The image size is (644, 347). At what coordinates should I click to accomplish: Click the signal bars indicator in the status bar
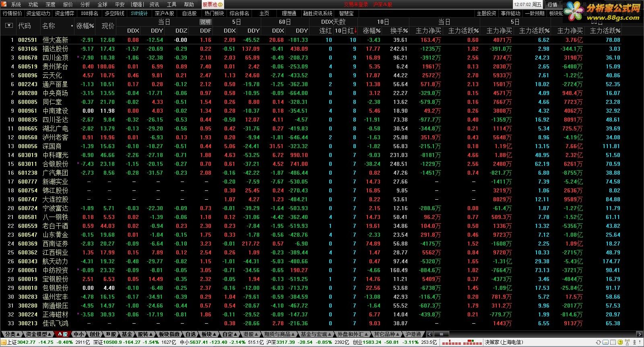point(461,342)
